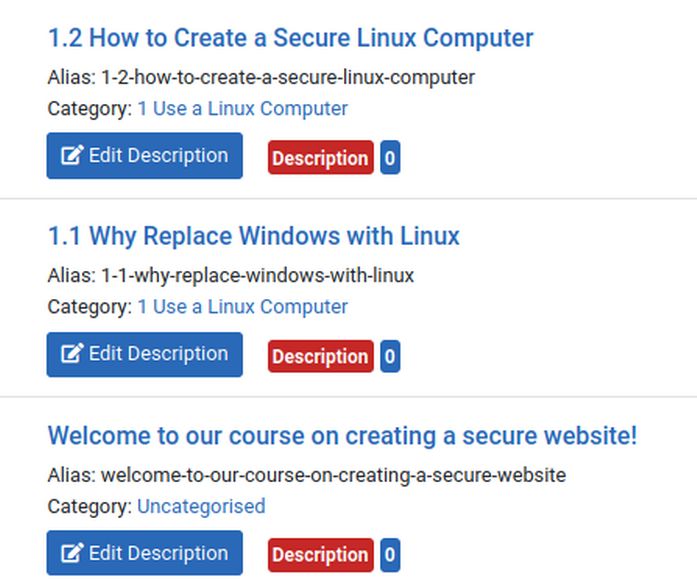Click red Description badge under article 1.2

pos(320,157)
